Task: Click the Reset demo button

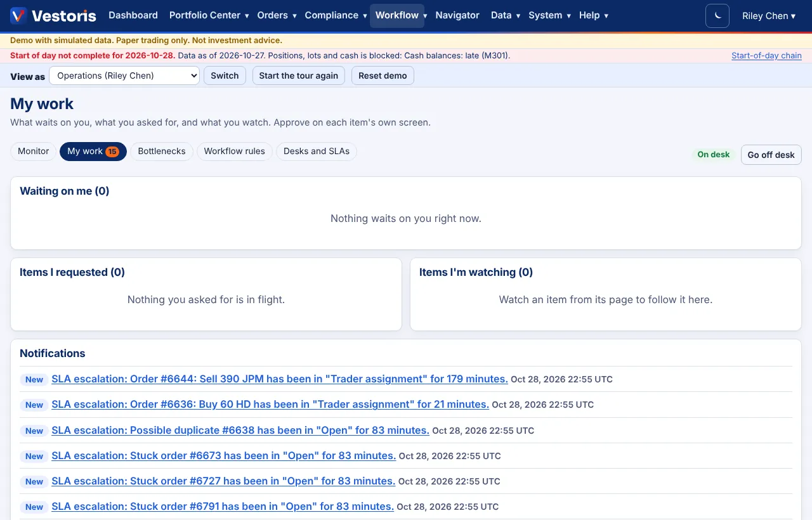Action: click(x=383, y=75)
